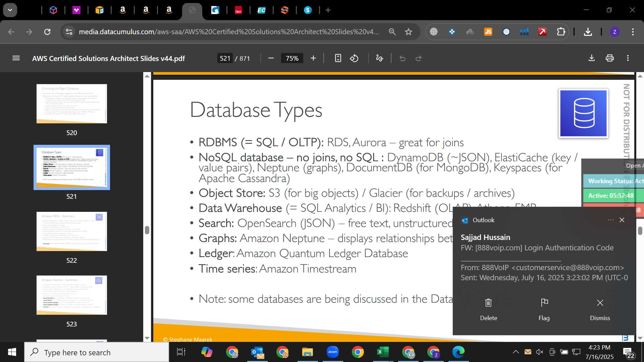Open Chrome downloads

588,32
